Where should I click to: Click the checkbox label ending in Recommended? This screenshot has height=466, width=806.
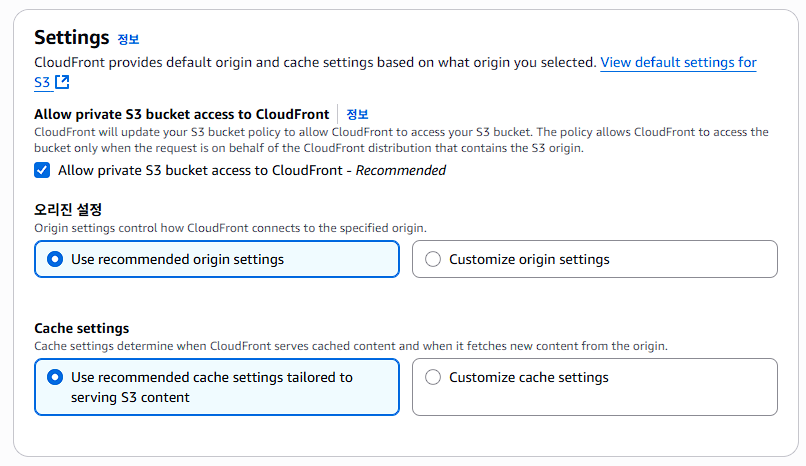251,170
